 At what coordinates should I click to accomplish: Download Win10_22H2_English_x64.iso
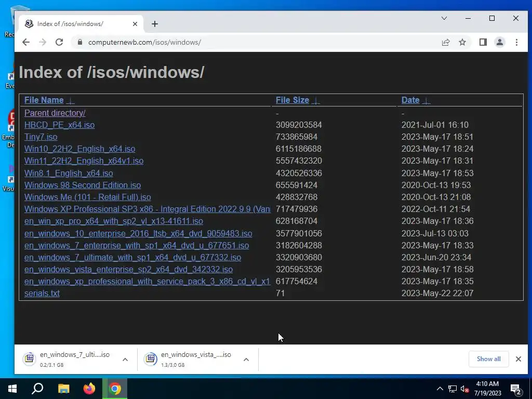(x=79, y=149)
